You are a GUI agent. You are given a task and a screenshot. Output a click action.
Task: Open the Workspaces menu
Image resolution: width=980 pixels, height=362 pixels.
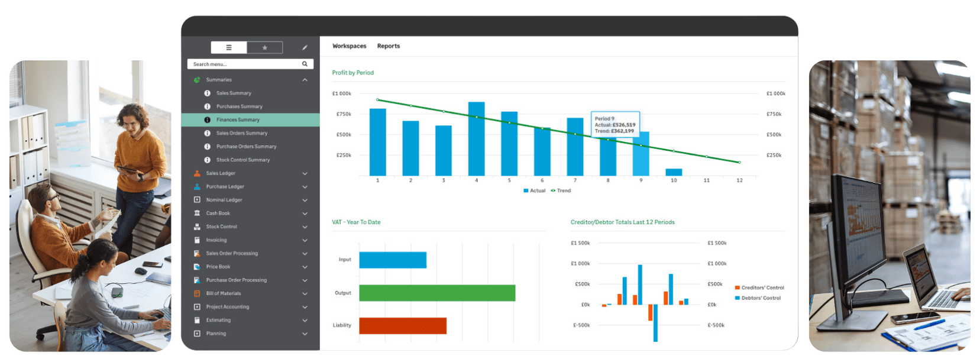[349, 46]
